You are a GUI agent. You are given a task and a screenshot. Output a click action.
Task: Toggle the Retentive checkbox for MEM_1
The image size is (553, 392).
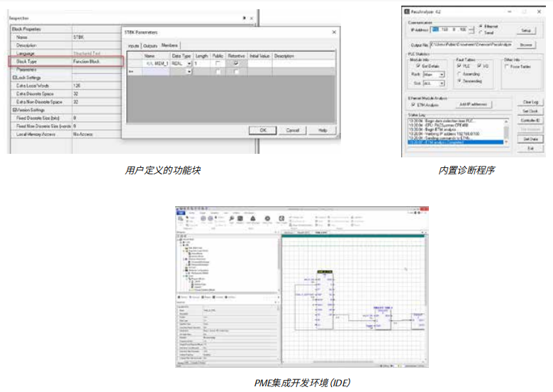click(236, 64)
